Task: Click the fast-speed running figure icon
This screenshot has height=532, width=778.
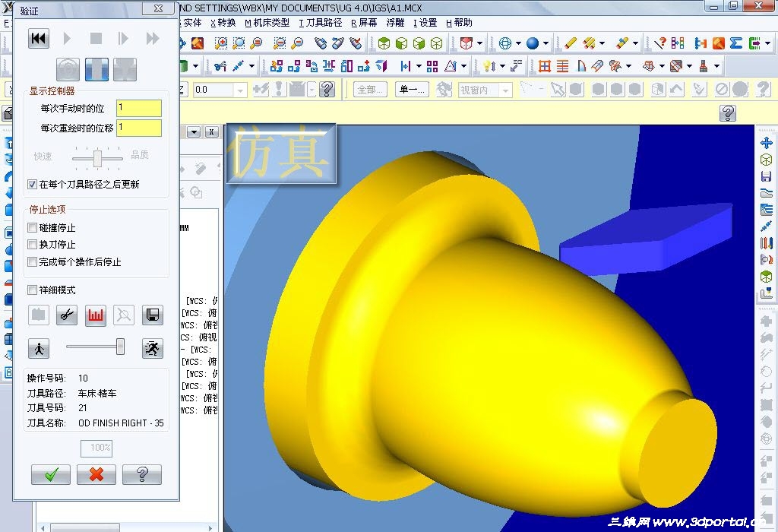Action: [152, 348]
